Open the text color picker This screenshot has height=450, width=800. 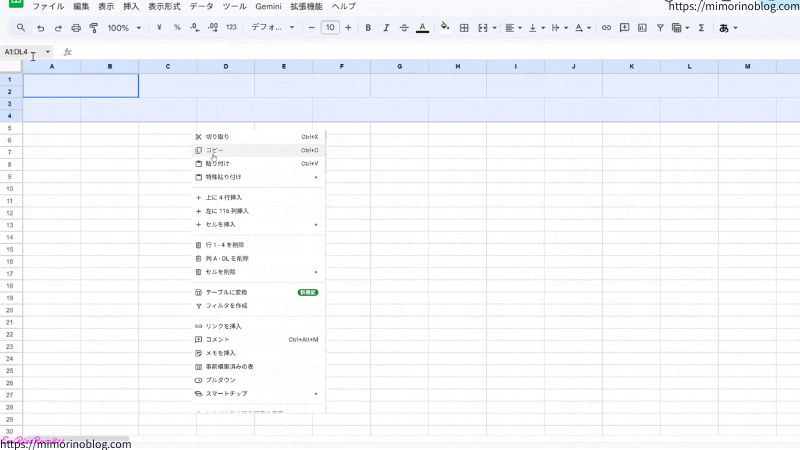pos(422,28)
